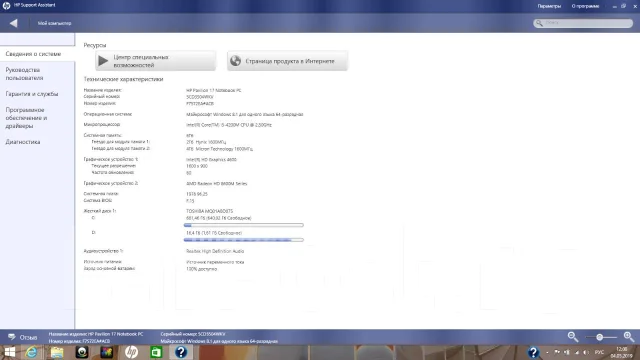Open the HP app icon on taskbar
The image size is (640, 360).
pyautogui.click(x=131, y=352)
